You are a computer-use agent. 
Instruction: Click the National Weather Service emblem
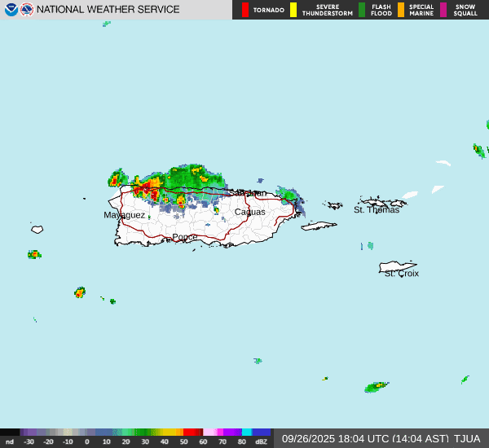click(x=27, y=10)
